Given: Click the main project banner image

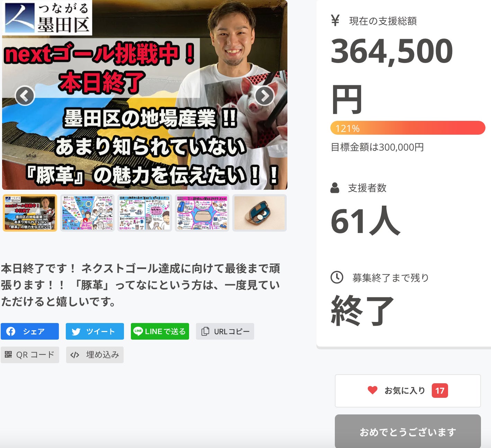Looking at the screenshot, I should 145,95.
